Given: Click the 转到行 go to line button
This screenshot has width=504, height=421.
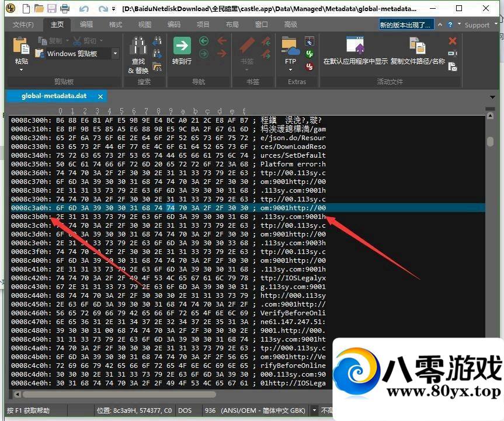Looking at the screenshot, I should click(182, 51).
